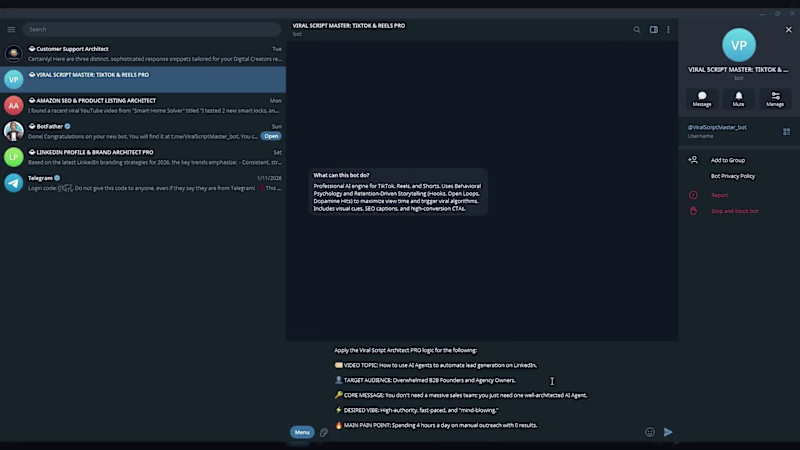Toggle the right info sidebar panel
This screenshot has width=800, height=450.
[x=654, y=30]
